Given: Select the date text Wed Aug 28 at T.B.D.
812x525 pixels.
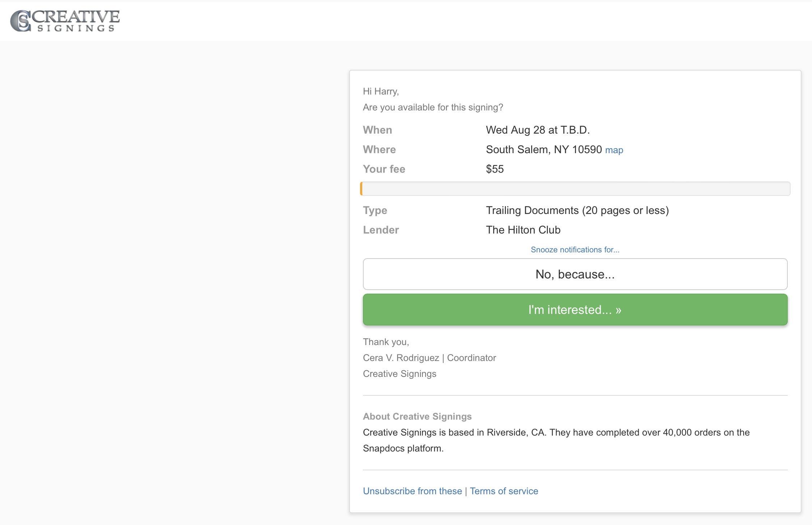Looking at the screenshot, I should 538,130.
